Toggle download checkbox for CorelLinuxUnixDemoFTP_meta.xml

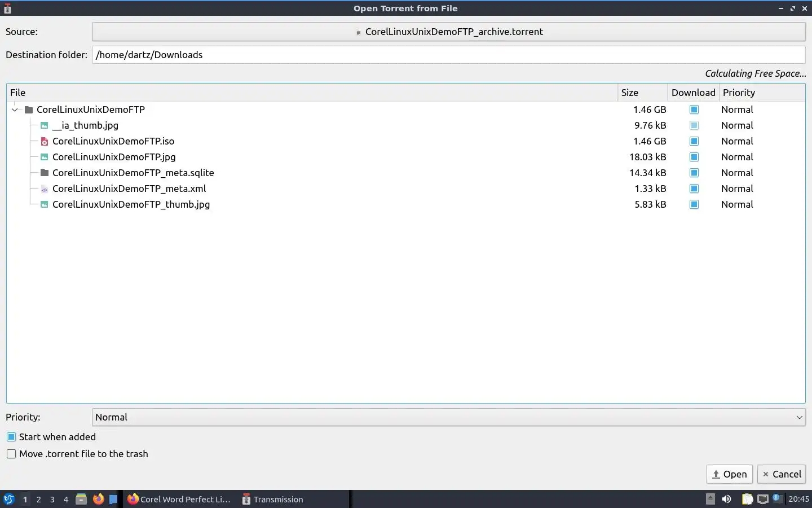pyautogui.click(x=694, y=189)
